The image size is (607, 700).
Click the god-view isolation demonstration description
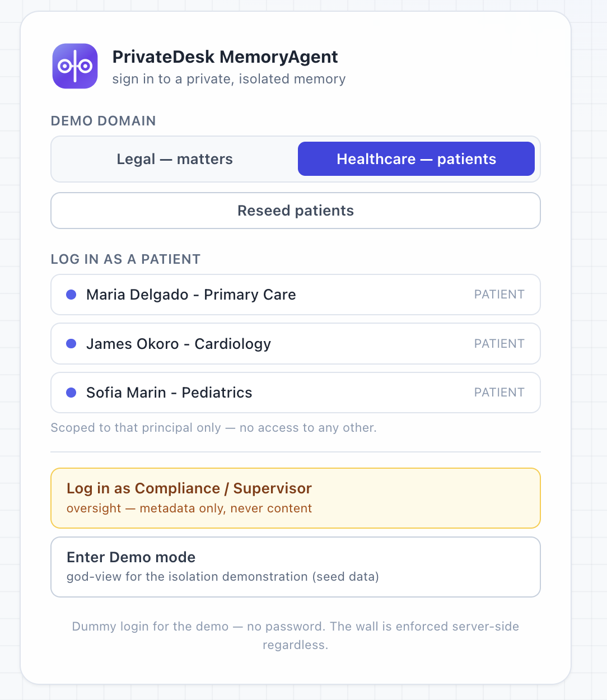[223, 577]
